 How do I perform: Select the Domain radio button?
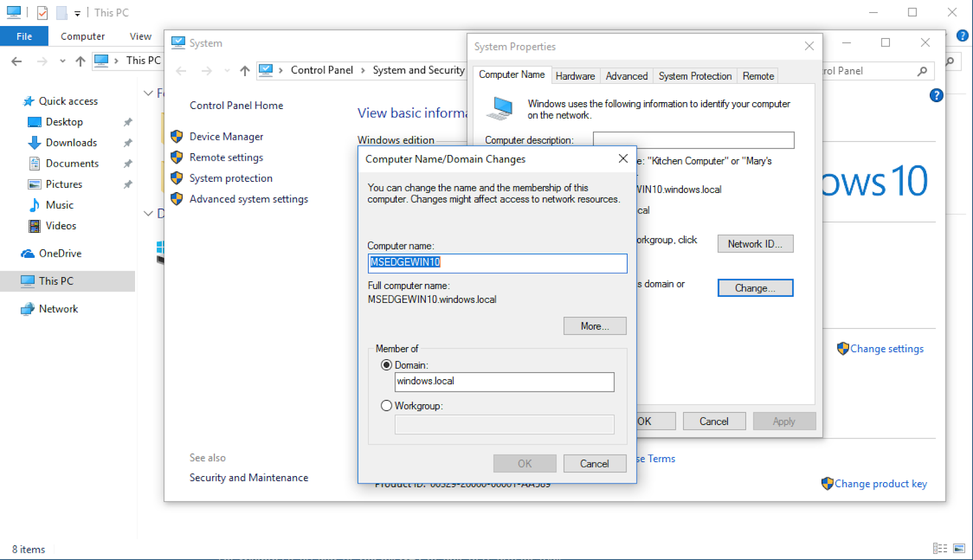[386, 365]
